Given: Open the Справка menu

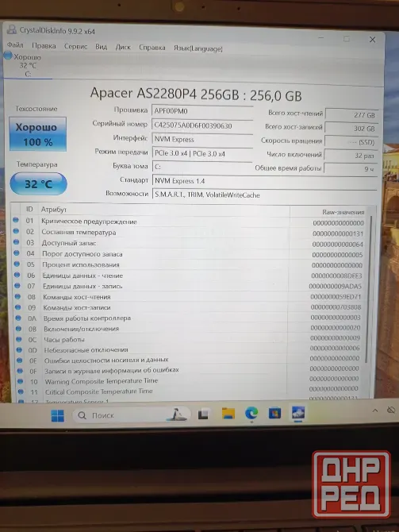Looking at the screenshot, I should click(152, 48).
